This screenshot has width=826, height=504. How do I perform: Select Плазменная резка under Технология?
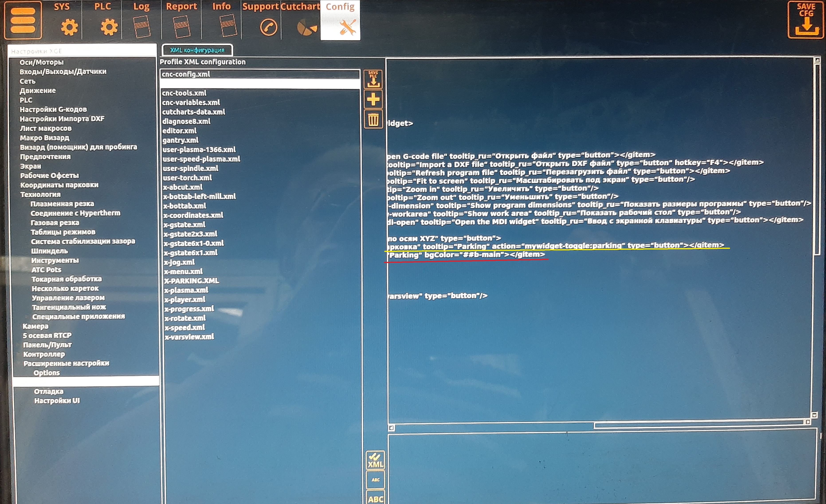pos(62,204)
